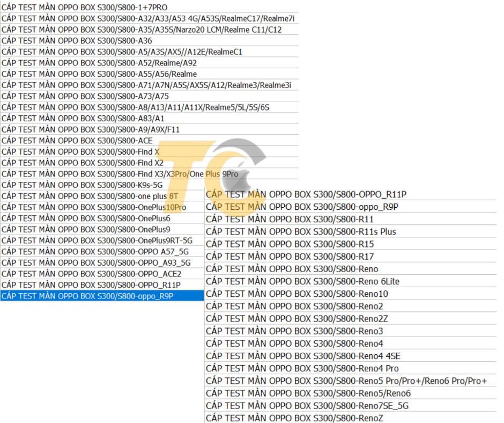The image size is (504, 423).
Task: Click the A8/A13/A11/A11X/Realme5/5L/5S/6S row
Action: pos(150,107)
